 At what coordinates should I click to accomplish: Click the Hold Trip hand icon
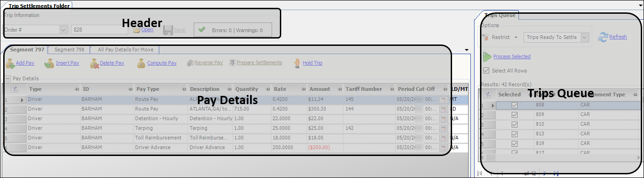(x=297, y=63)
